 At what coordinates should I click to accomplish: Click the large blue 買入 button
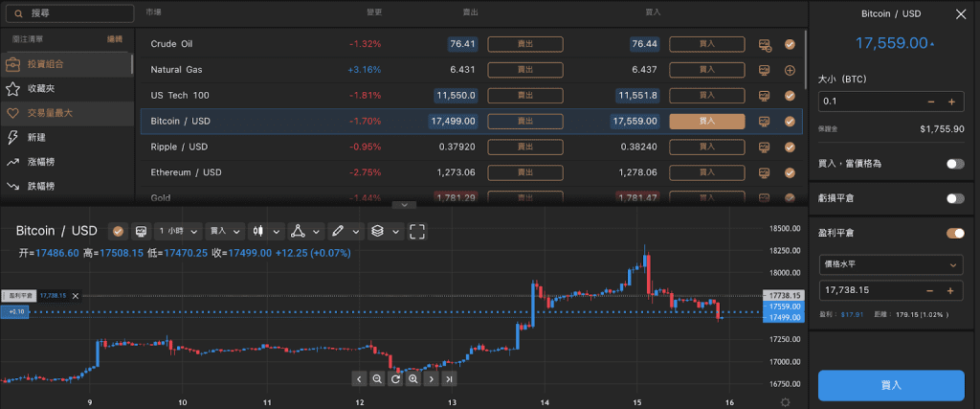click(x=891, y=384)
